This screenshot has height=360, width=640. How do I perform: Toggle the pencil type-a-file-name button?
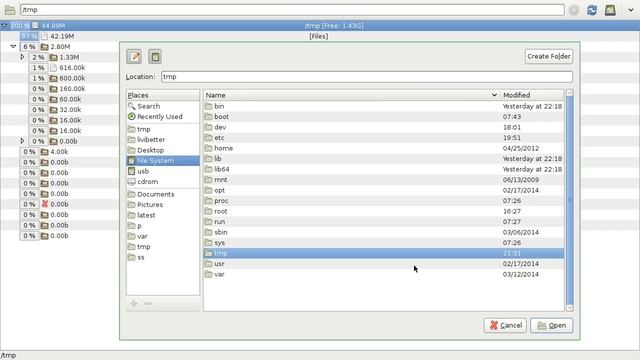pyautogui.click(x=134, y=57)
